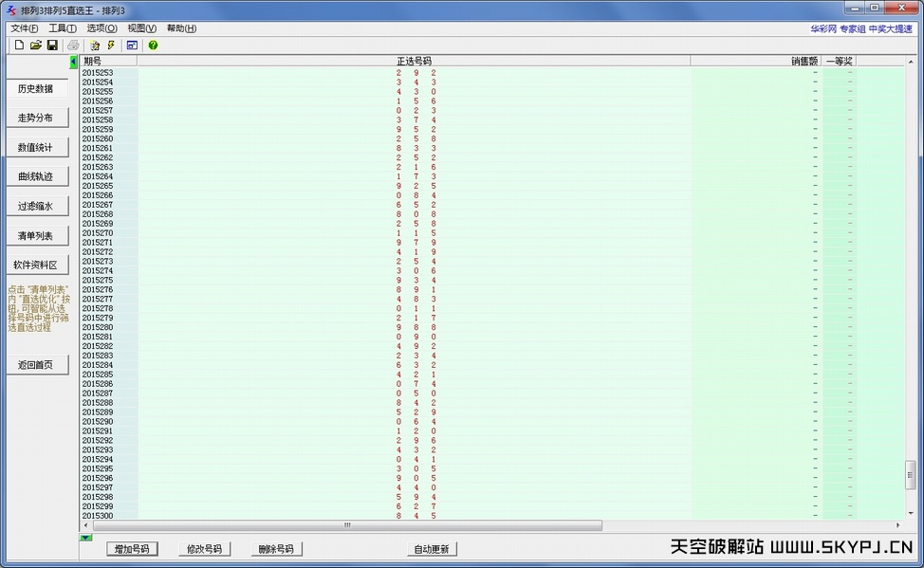Open the 选项(O) menu
Image resolution: width=924 pixels, height=568 pixels.
pos(102,28)
